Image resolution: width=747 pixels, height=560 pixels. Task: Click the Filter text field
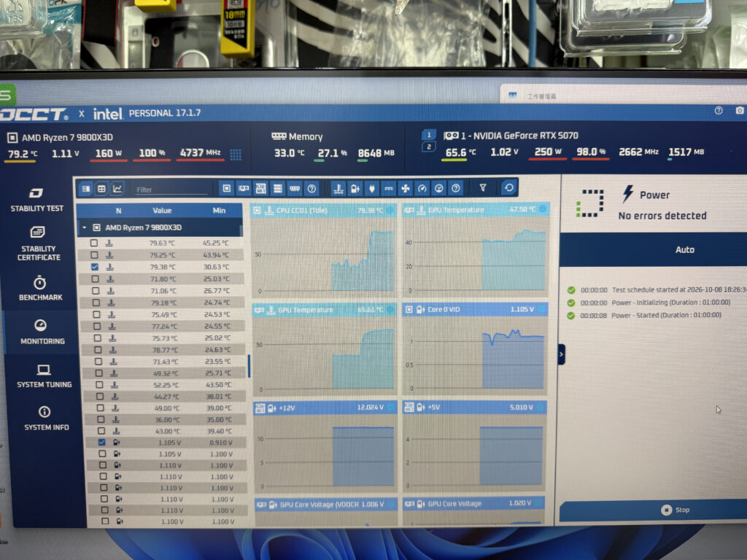171,190
